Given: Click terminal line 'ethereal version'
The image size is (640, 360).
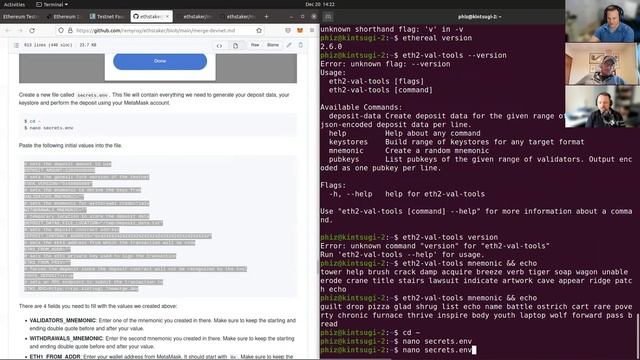Looking at the screenshot, I should (x=437, y=38).
